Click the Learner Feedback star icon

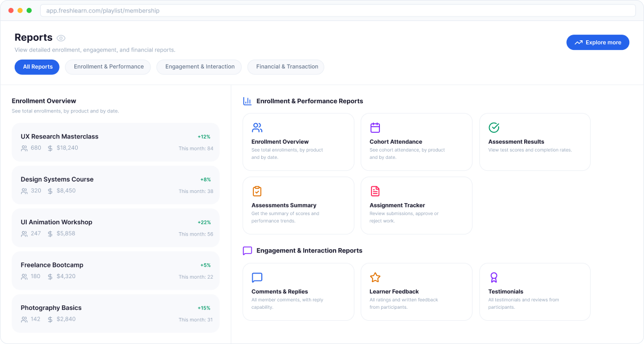(x=375, y=278)
